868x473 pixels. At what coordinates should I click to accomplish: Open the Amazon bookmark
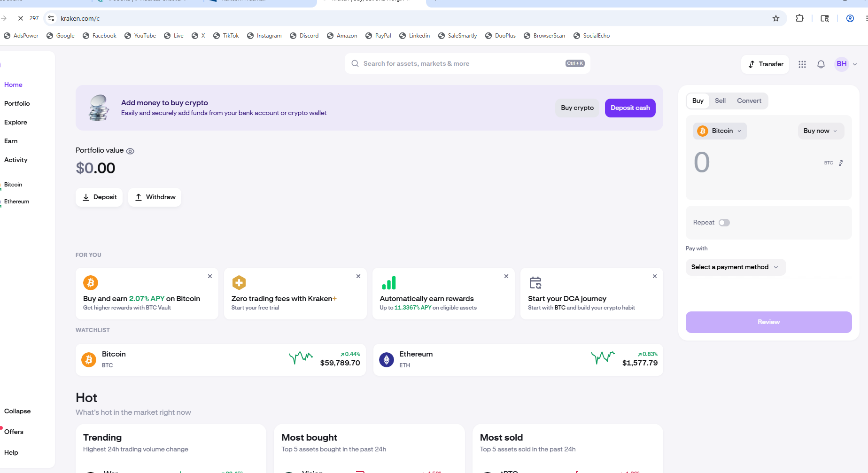tap(342, 36)
